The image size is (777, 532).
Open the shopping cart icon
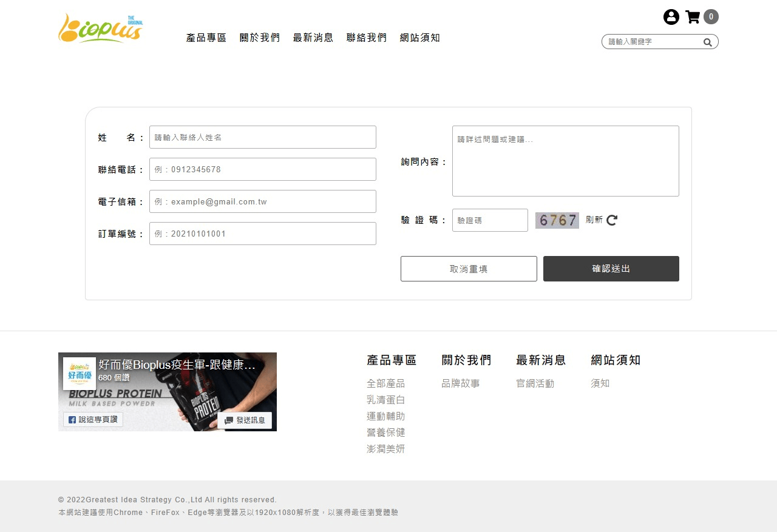(x=693, y=17)
